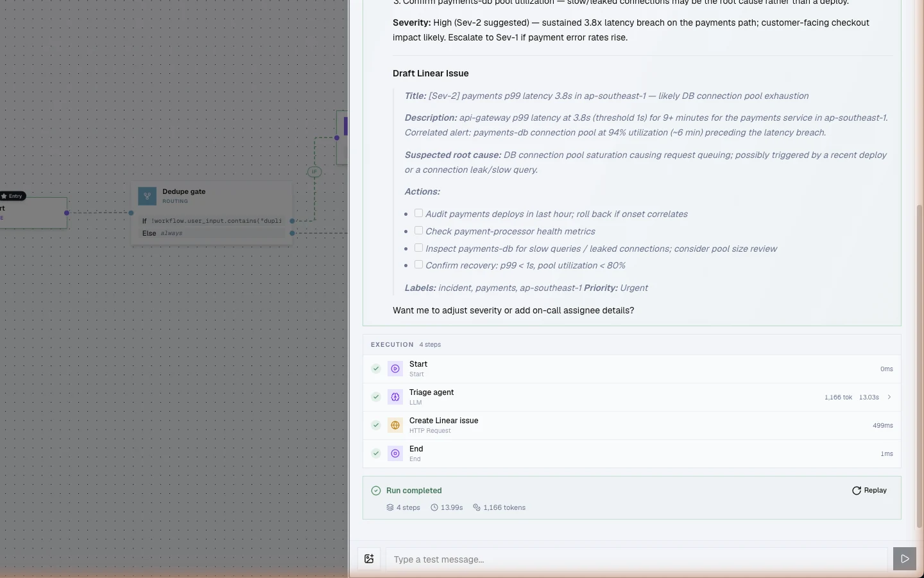The height and width of the screenshot is (578, 924).
Task: Expand Triage agent step details chevron
Action: point(889,397)
